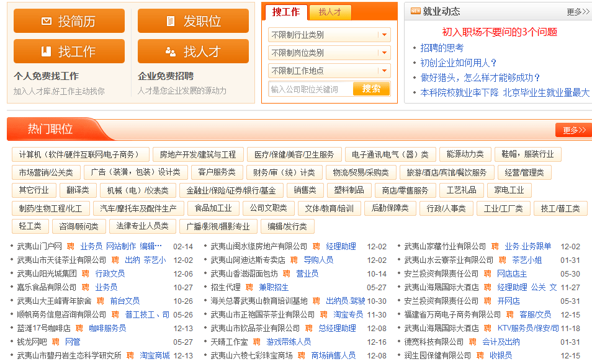Open job link 游戏带练人员 at 天晴工作室
Viewport: 592px width, 364px height.
pos(289,342)
